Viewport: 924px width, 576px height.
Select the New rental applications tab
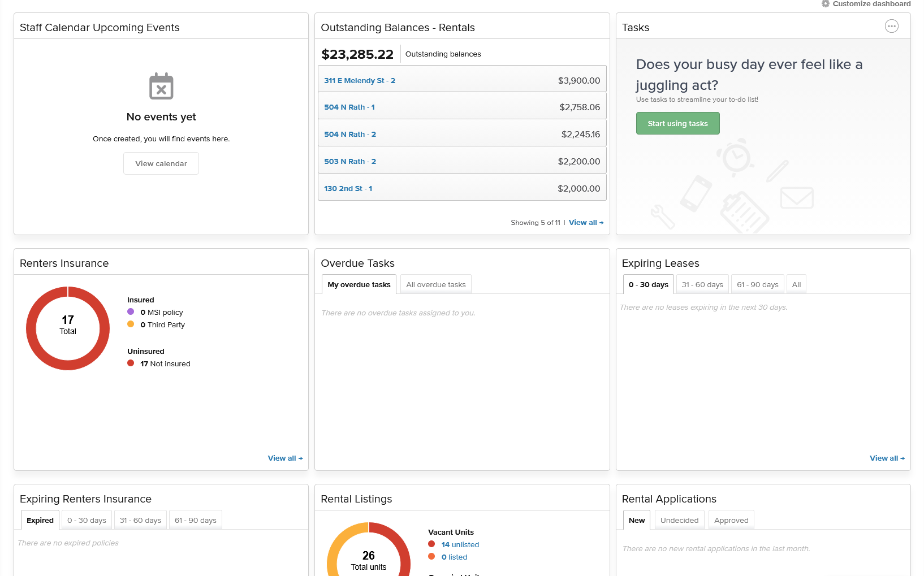(637, 520)
